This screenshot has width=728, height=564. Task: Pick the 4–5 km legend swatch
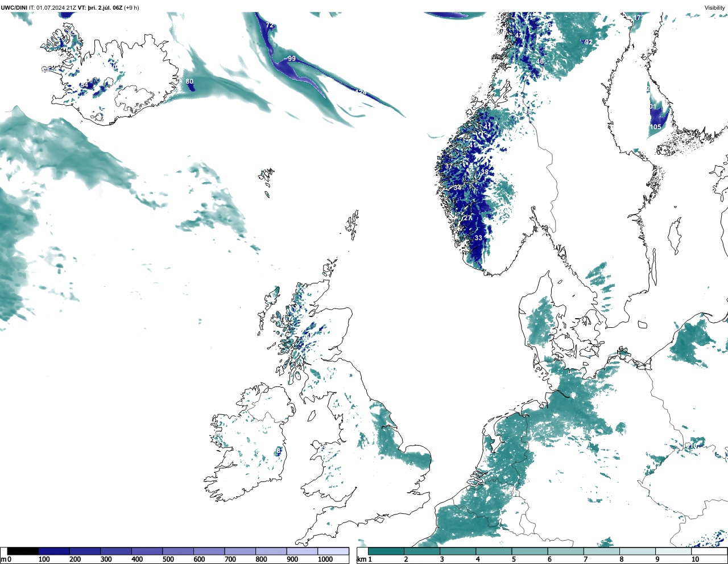(494, 551)
